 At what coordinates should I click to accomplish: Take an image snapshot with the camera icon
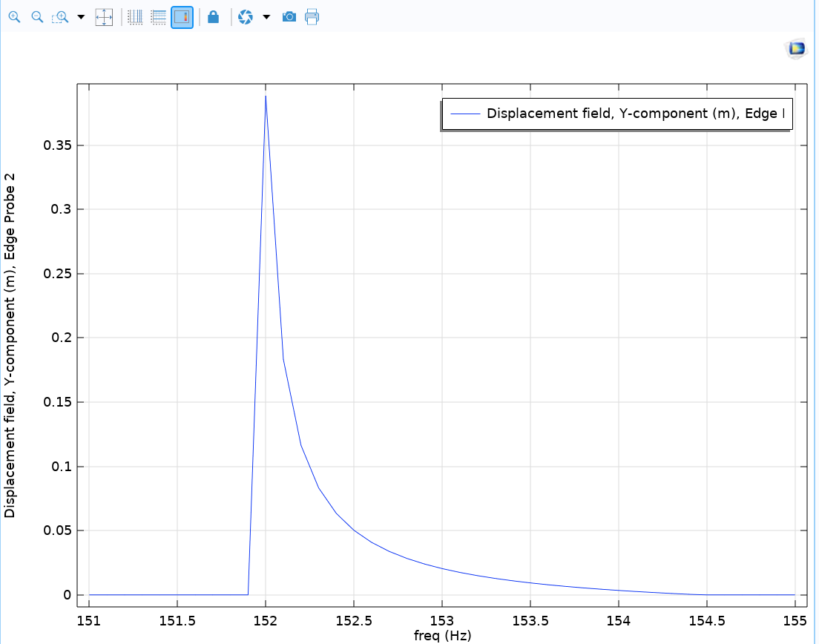[289, 16]
